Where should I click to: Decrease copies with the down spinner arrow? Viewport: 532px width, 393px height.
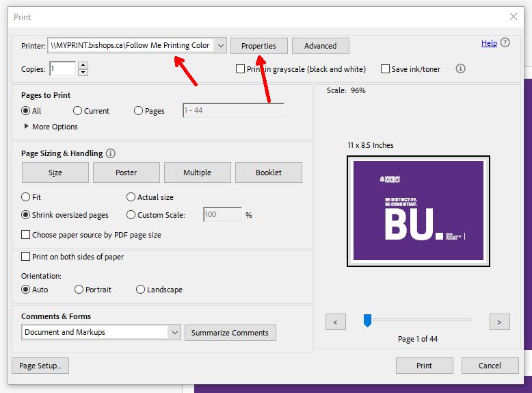(x=83, y=72)
